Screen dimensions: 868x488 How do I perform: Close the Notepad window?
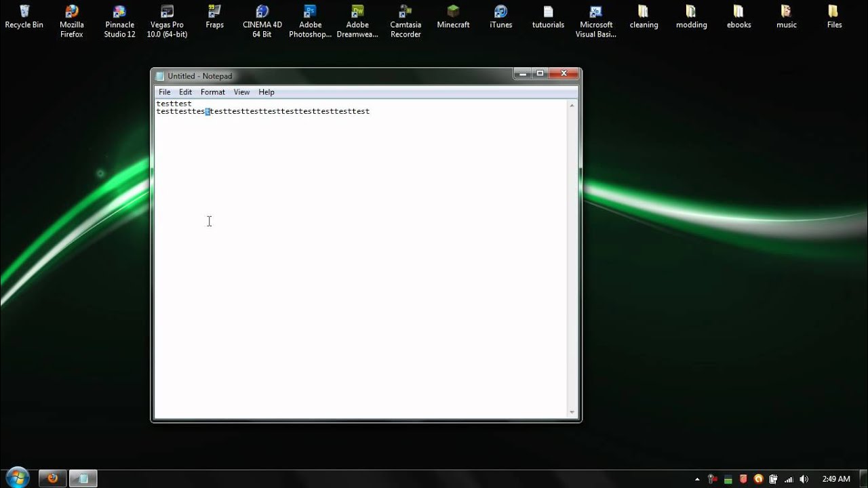(x=564, y=73)
